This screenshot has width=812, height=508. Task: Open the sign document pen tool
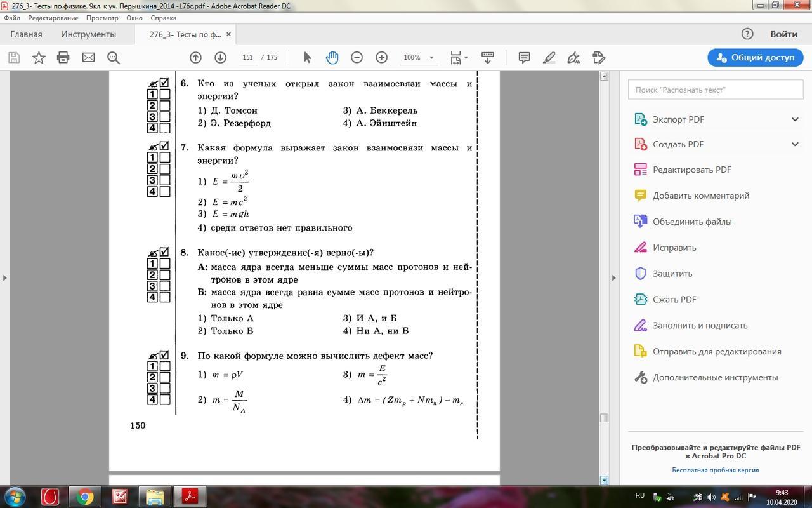coord(574,58)
